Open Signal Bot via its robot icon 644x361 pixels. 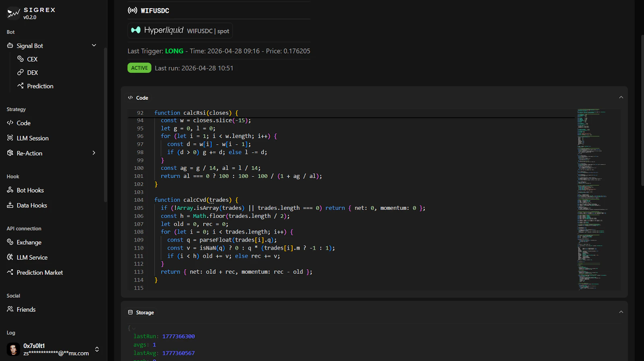coord(10,46)
